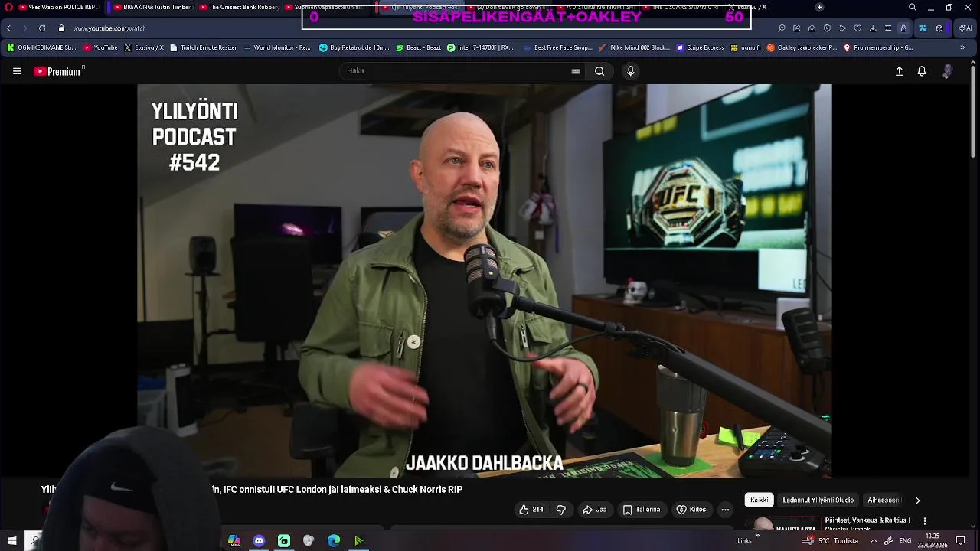980x551 pixels.
Task: Select the Kaikki filter chip
Action: (x=759, y=500)
